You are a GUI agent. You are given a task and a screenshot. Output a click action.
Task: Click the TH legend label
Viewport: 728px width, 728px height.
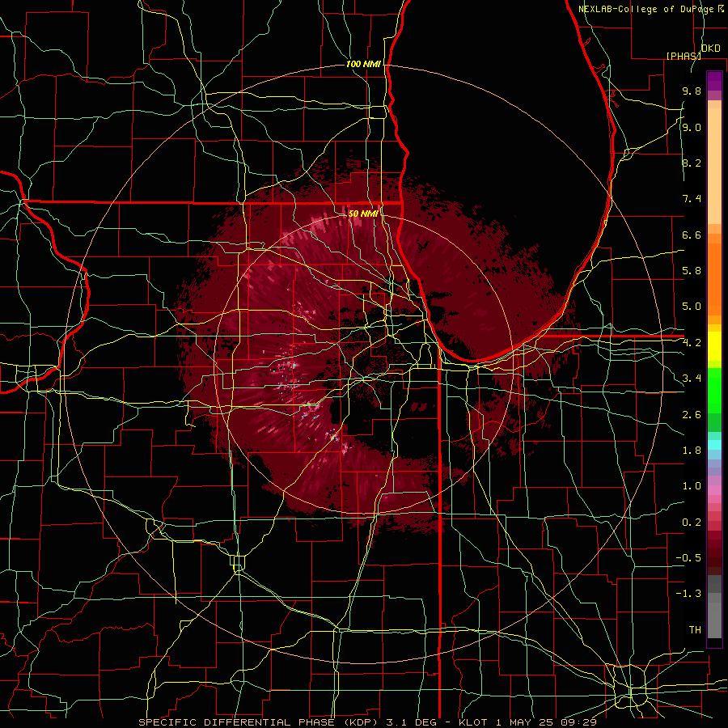tap(695, 630)
